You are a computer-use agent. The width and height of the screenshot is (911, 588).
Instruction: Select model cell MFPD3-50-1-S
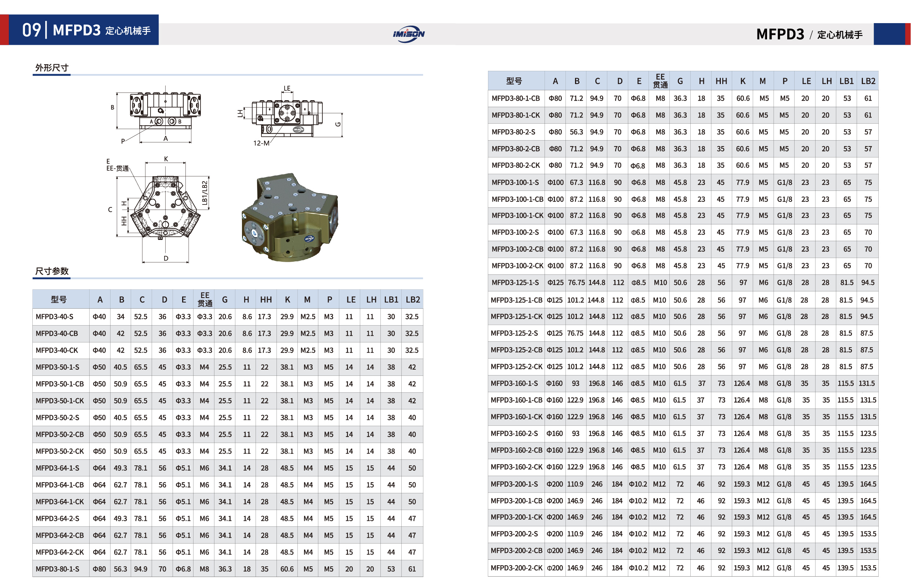pos(61,367)
